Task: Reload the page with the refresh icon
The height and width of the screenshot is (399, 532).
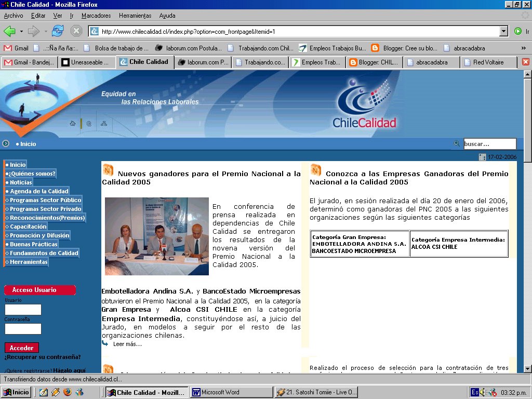Action: click(58, 31)
